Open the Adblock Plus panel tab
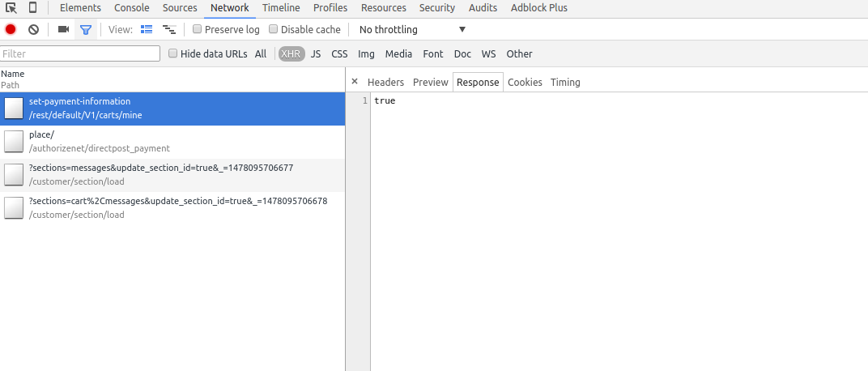The width and height of the screenshot is (868, 371). 539,8
